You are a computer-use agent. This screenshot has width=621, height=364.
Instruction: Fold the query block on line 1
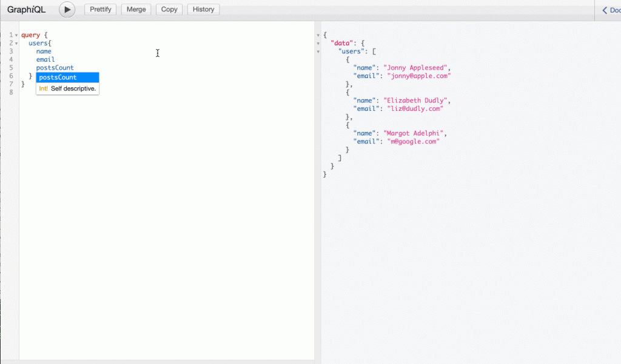pyautogui.click(x=16, y=35)
